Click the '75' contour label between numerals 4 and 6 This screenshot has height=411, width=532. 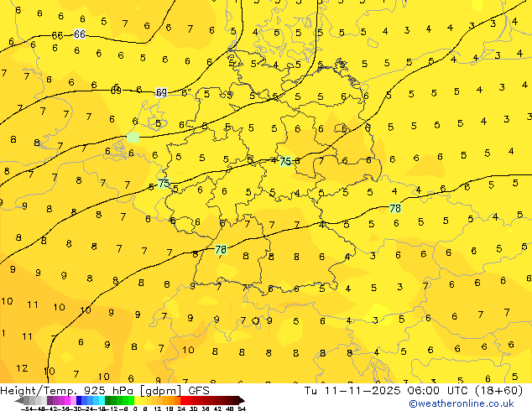point(285,161)
